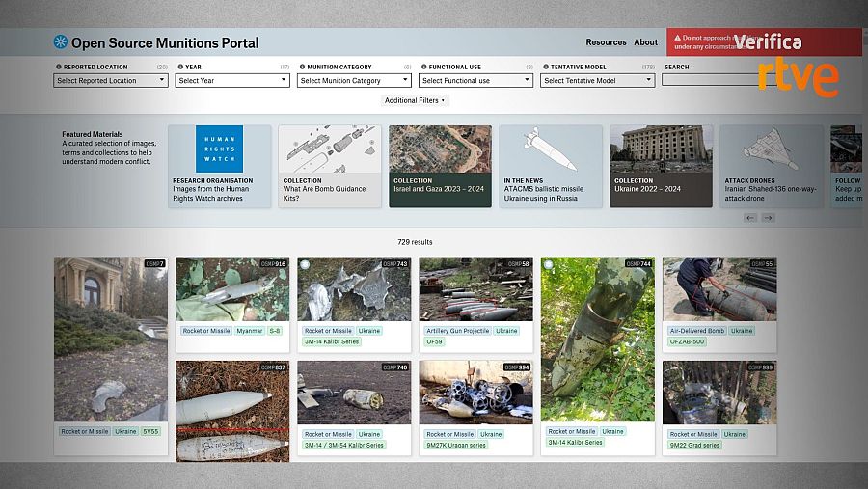Open the OSMP837 result image
Image resolution: width=868 pixels, height=489 pixels.
pos(232,412)
